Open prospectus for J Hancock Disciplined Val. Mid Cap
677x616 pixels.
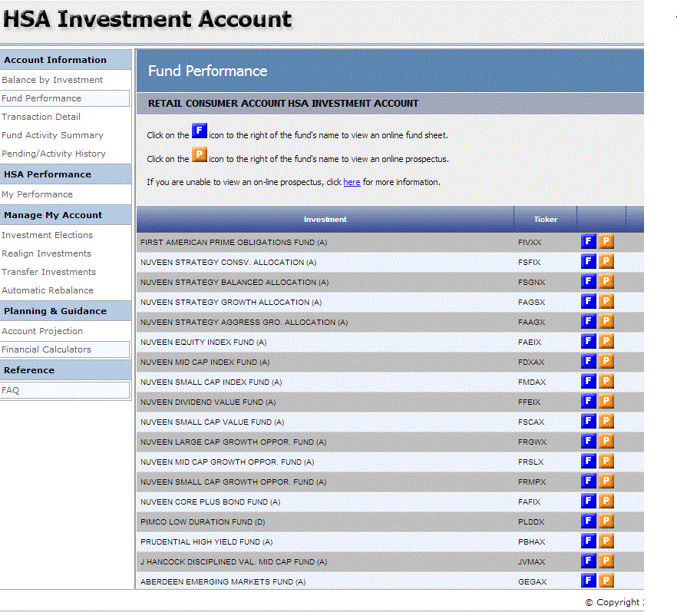click(606, 561)
